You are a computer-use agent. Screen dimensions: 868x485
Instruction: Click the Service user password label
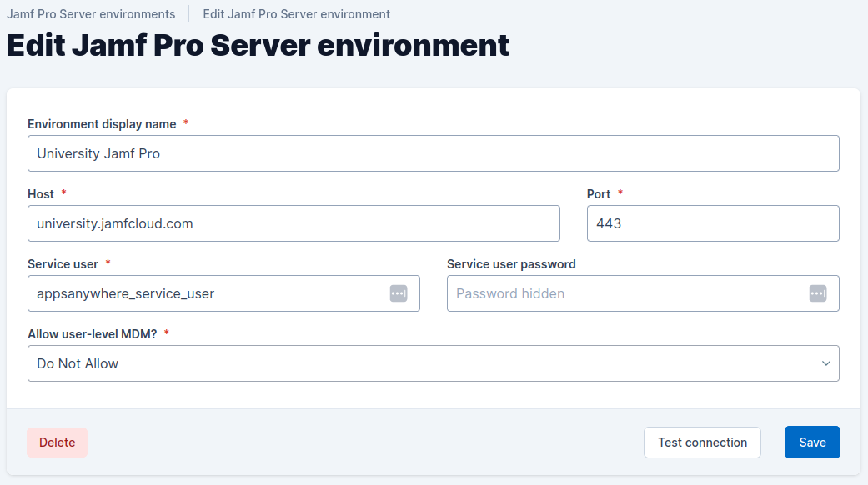click(x=511, y=264)
